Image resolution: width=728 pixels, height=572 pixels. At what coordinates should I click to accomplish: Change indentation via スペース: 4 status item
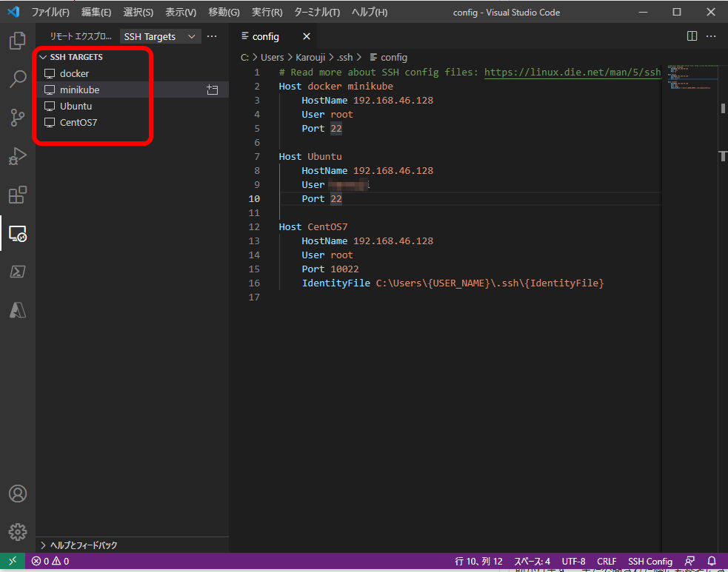532,561
